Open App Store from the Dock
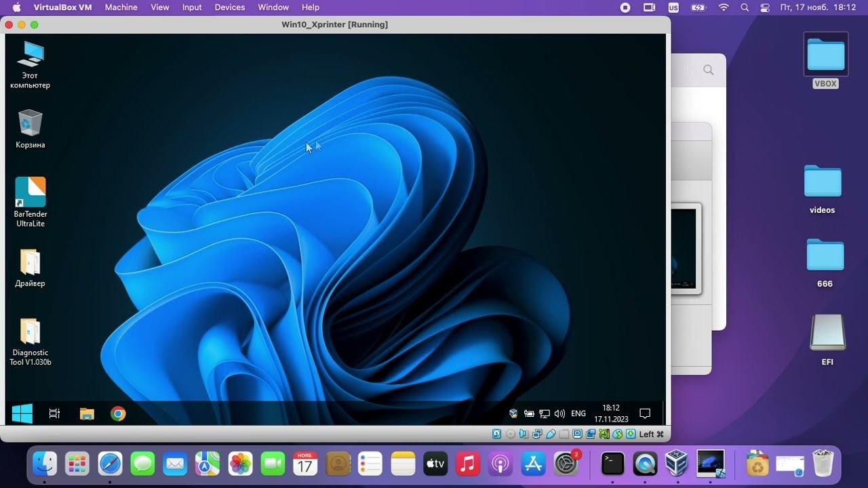868x488 pixels. pos(533,464)
